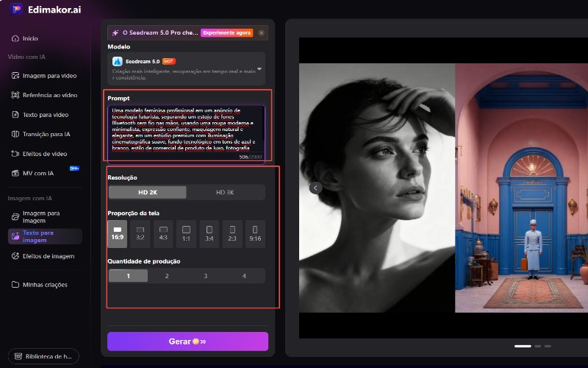Set production quantity to 4

pyautogui.click(x=244, y=276)
